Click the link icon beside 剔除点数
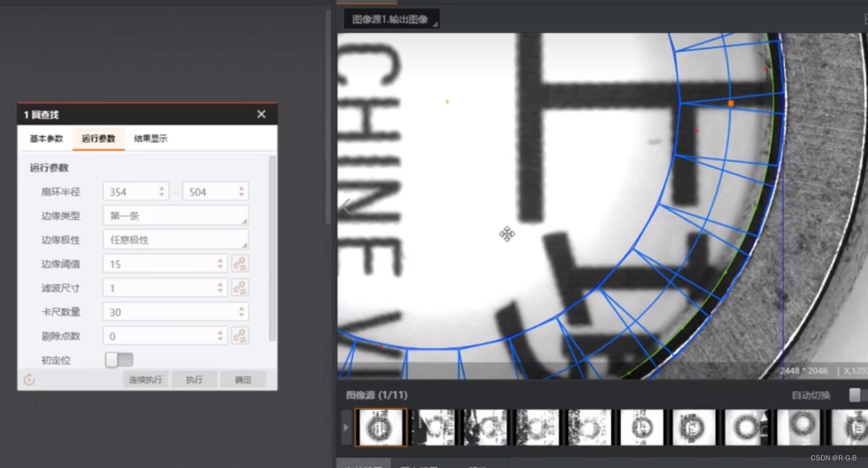The image size is (868, 468). pyautogui.click(x=240, y=336)
